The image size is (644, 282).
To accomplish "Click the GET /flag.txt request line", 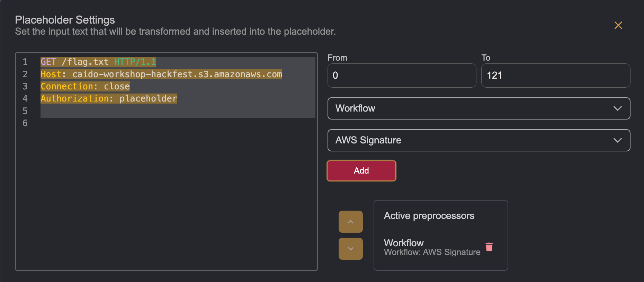I will [x=98, y=62].
